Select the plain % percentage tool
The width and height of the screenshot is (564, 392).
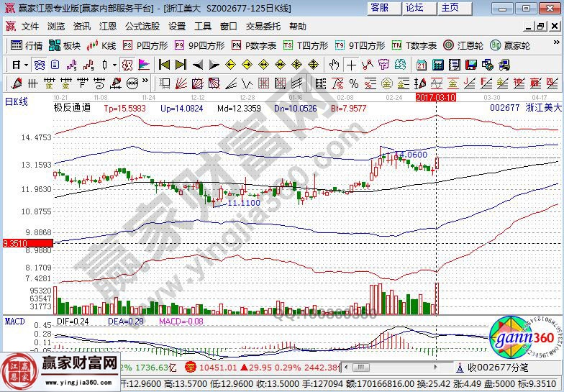(x=354, y=83)
